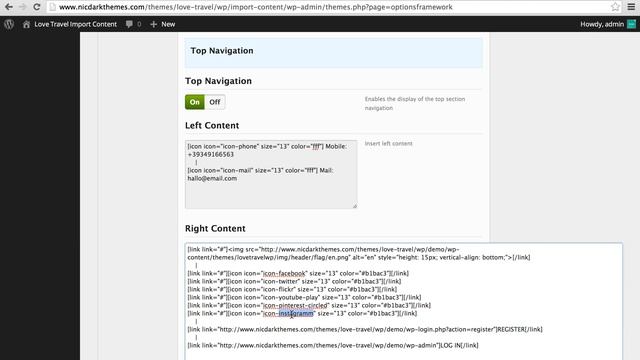
Task: Click the 'Right Content' heading
Action: (215, 228)
